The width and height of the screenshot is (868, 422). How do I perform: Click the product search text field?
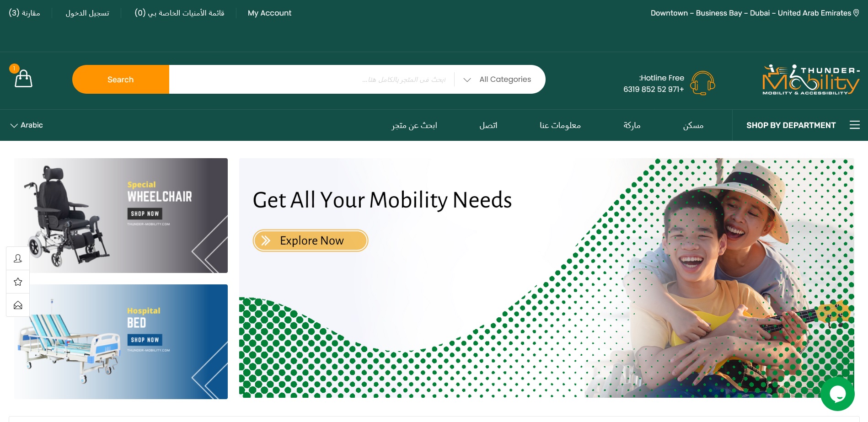pos(311,80)
